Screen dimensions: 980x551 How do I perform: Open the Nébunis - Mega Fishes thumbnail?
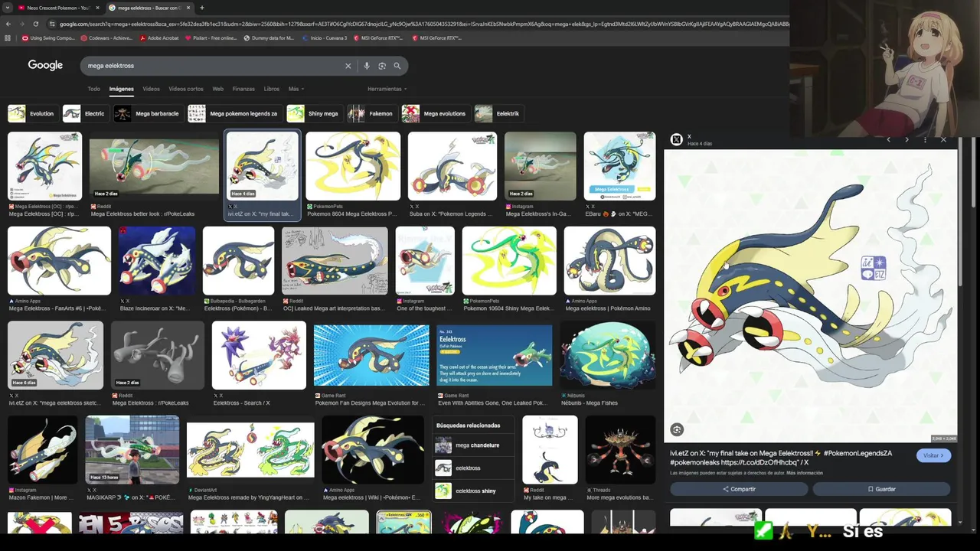pos(607,355)
